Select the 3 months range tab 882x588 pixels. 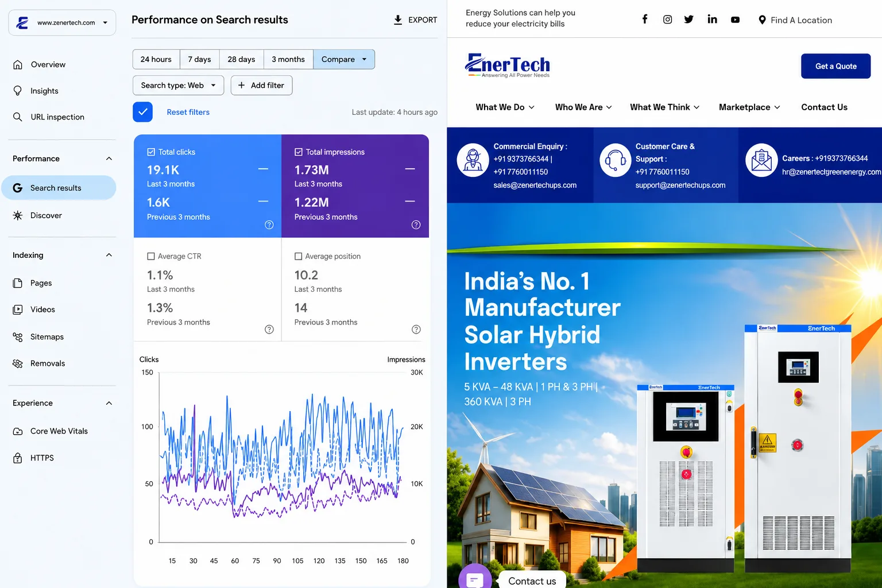click(x=289, y=59)
